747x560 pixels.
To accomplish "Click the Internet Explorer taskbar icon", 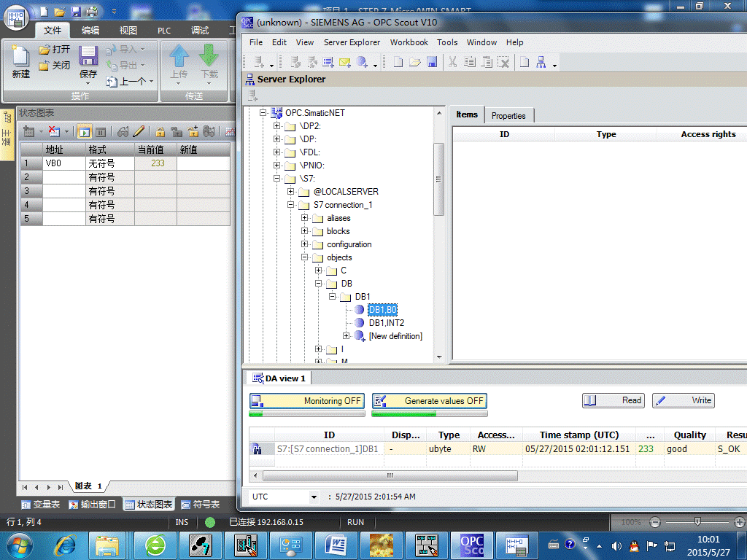I will tap(65, 545).
